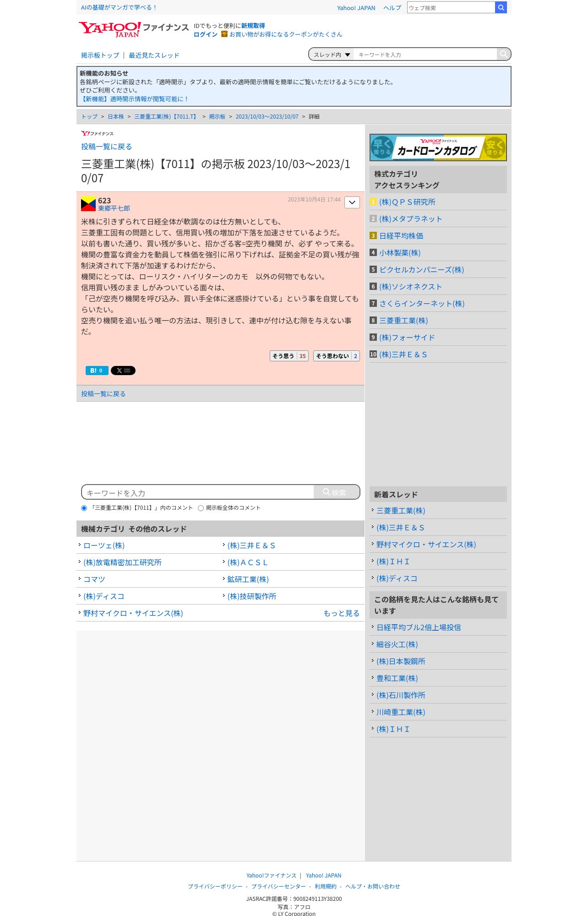Open ヘルプ・お問い合わせ footer link
Viewport: 588px width, 916px height.
373,886
